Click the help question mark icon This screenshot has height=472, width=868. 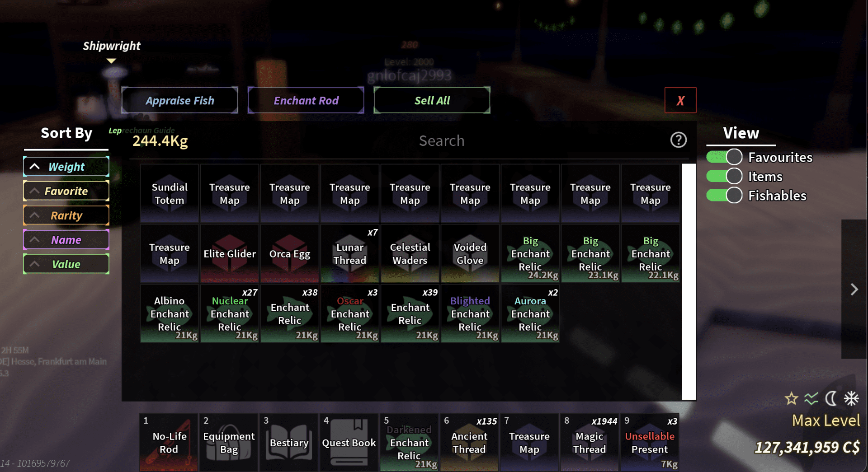tap(678, 140)
